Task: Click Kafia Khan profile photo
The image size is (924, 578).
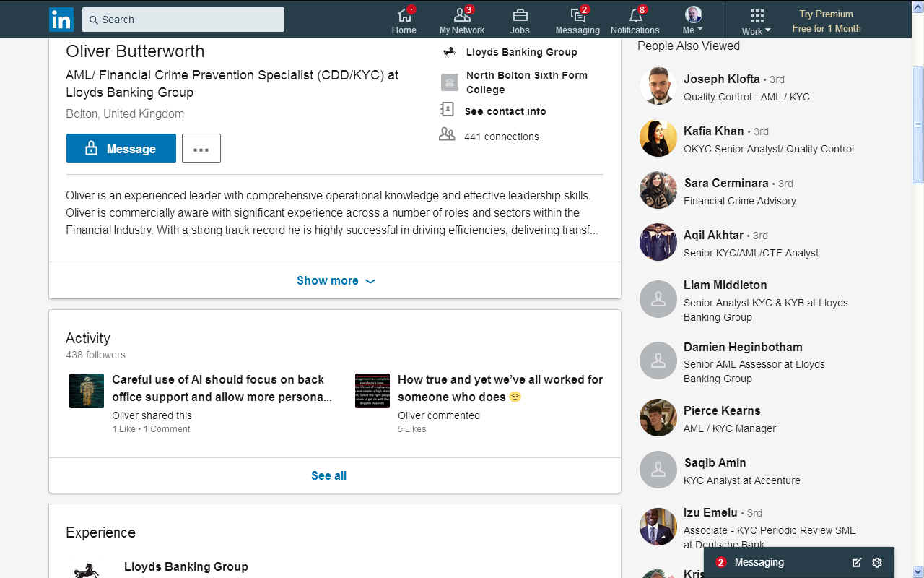Action: pyautogui.click(x=658, y=138)
